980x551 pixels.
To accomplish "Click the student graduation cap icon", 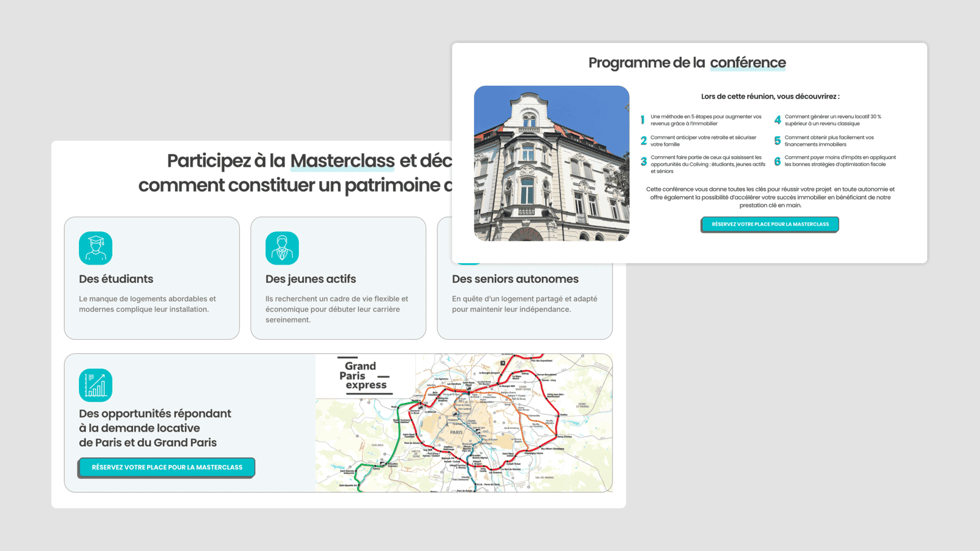I will coord(96,248).
